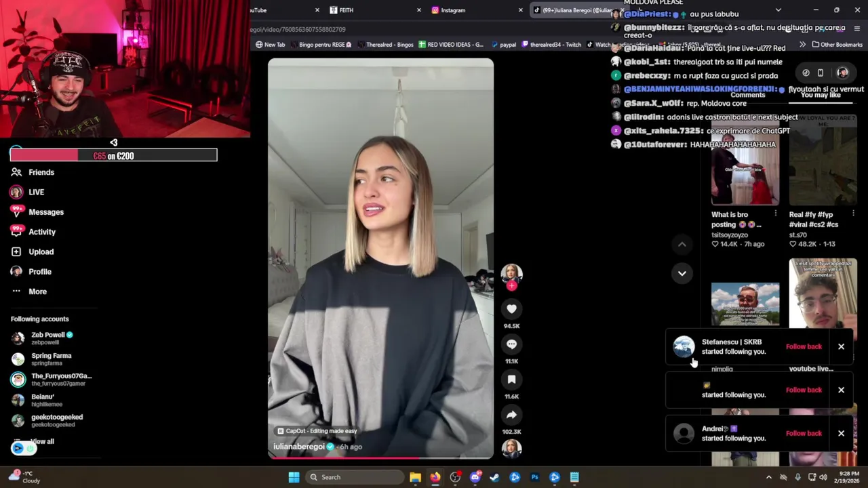Open the 'What is bro posting' video thumbnail
The image size is (868, 488).
pyautogui.click(x=745, y=161)
